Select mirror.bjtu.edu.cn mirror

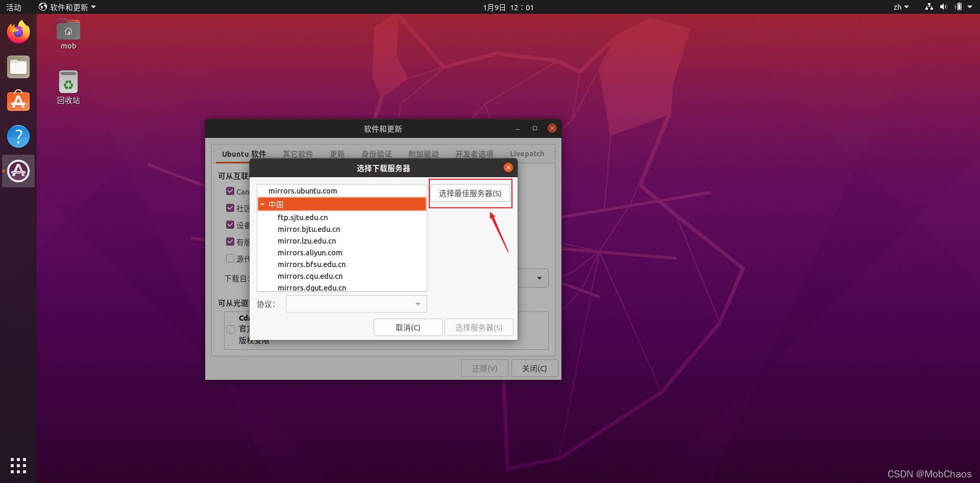click(x=342, y=229)
